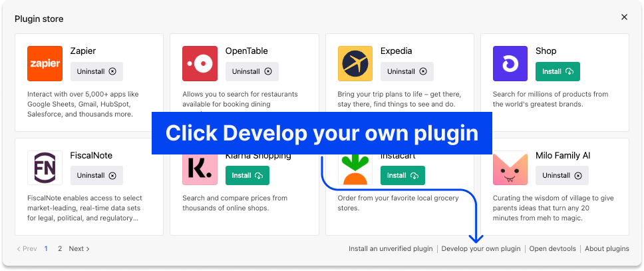
Task: Click the OpenTable plugin title
Action: (246, 51)
